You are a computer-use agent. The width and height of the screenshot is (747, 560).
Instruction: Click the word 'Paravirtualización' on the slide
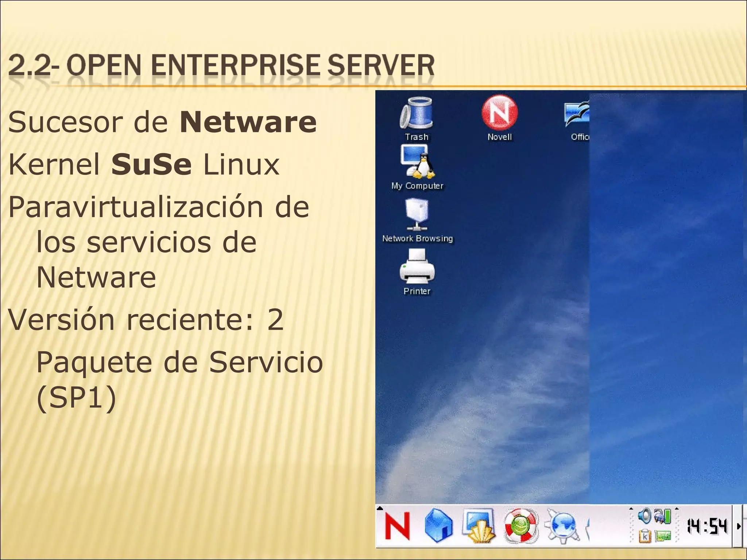click(x=136, y=207)
